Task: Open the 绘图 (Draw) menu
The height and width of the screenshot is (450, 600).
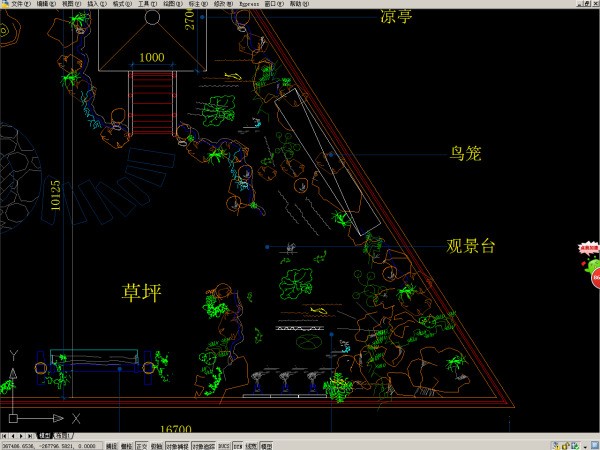Action: click(x=169, y=4)
